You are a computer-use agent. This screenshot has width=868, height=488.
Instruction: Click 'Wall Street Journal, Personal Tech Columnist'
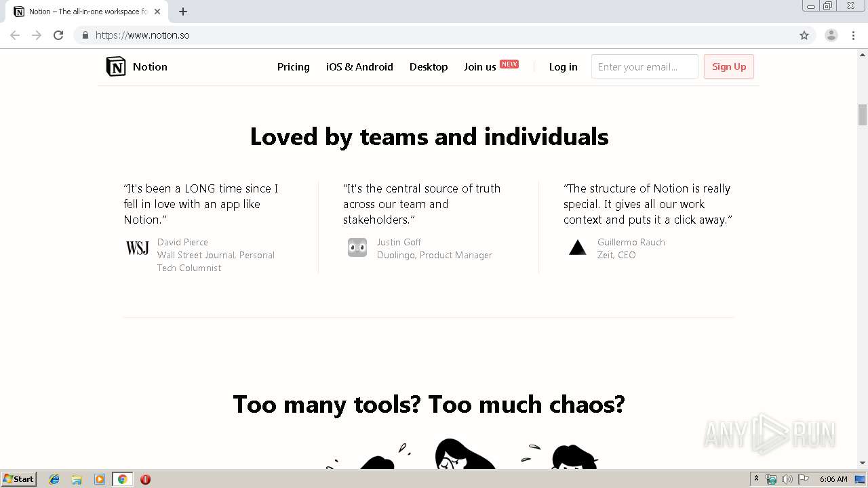216,261
